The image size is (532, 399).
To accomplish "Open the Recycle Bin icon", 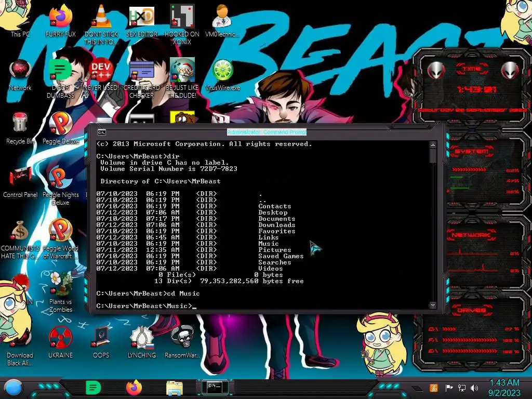I will pos(20,128).
